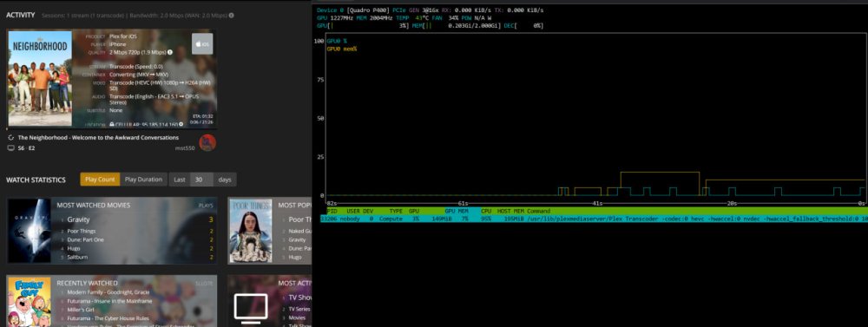Click the Quadro P400 device name in nvtop

click(x=367, y=10)
